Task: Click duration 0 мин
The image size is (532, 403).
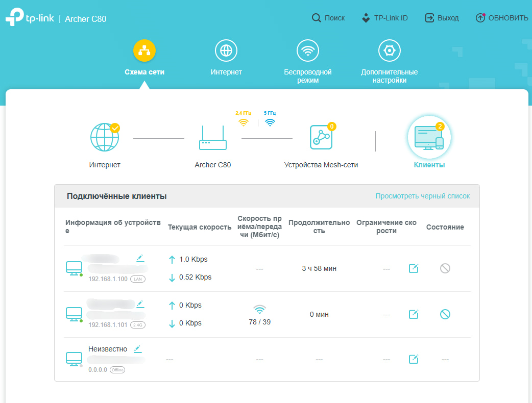Action: pyautogui.click(x=319, y=314)
